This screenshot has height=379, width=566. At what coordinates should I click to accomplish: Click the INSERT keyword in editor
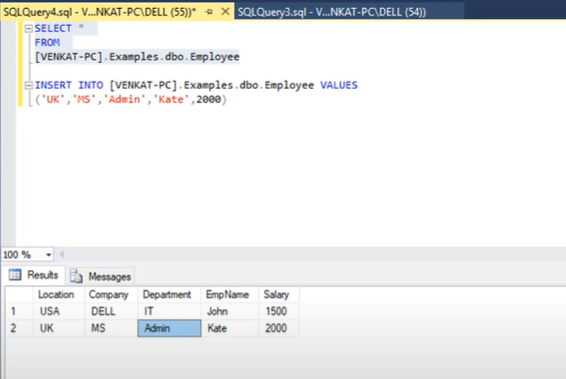[x=53, y=85]
